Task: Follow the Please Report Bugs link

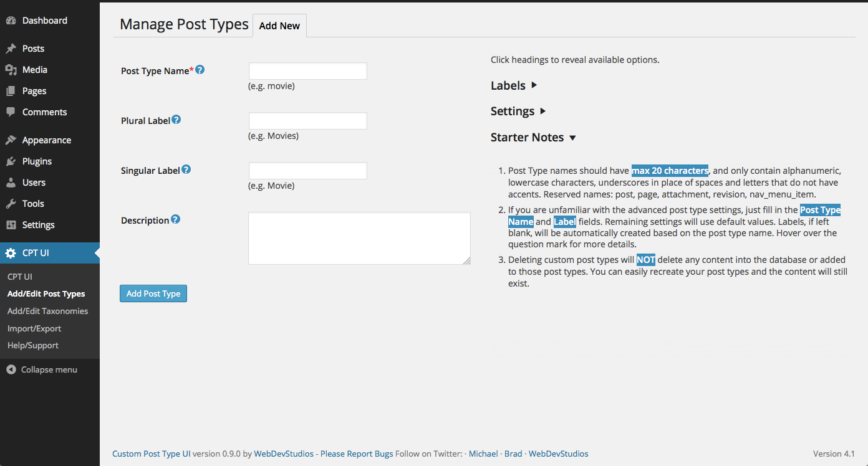Action: click(357, 454)
